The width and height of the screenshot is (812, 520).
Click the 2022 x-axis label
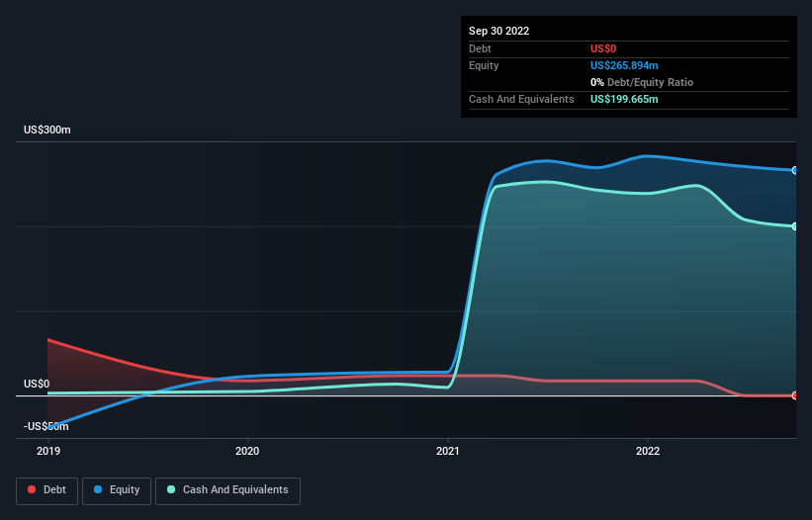point(648,451)
